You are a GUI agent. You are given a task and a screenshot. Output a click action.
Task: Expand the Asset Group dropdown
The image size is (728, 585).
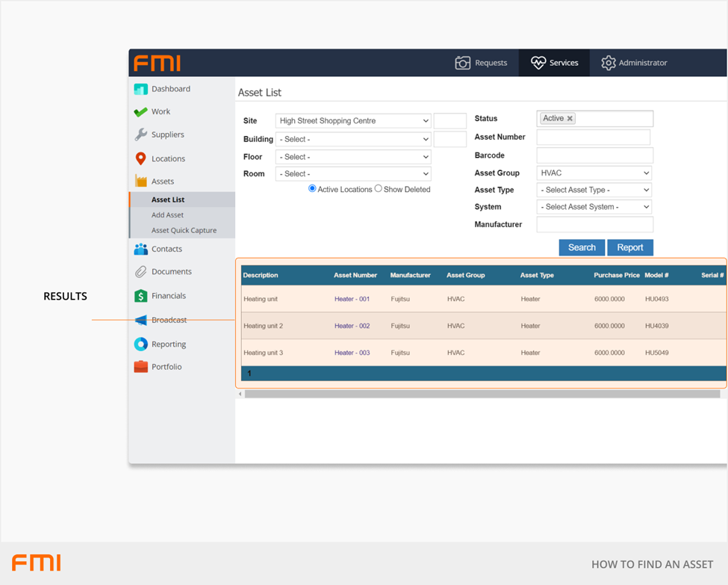tap(594, 173)
